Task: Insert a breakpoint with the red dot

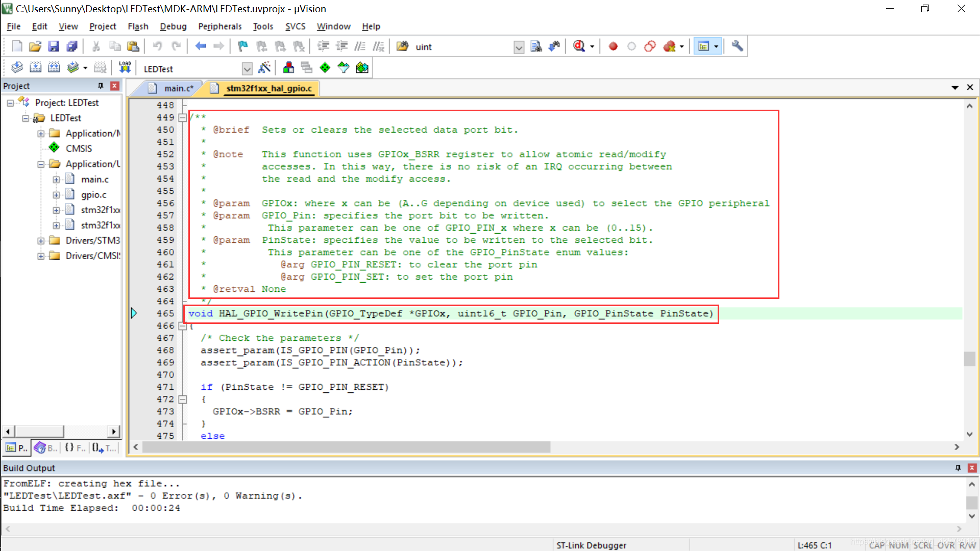Action: click(x=613, y=46)
